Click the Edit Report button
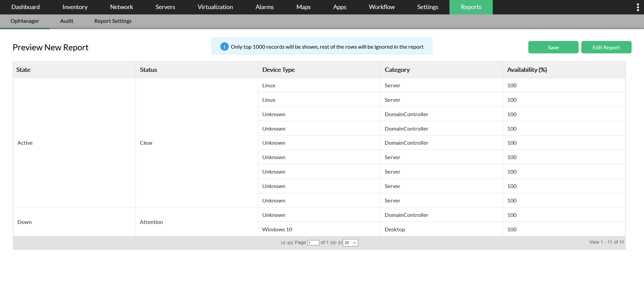 (x=606, y=47)
